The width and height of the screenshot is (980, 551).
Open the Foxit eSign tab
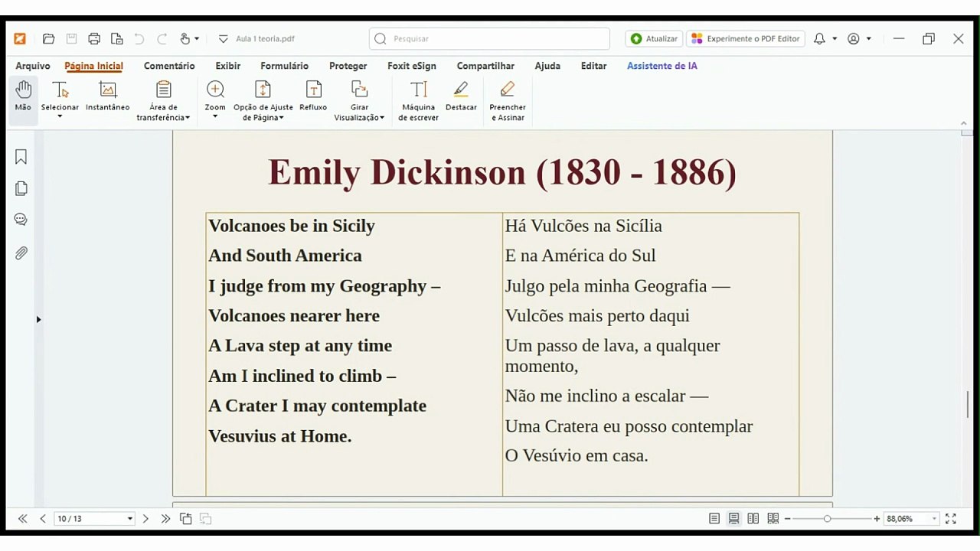[412, 66]
